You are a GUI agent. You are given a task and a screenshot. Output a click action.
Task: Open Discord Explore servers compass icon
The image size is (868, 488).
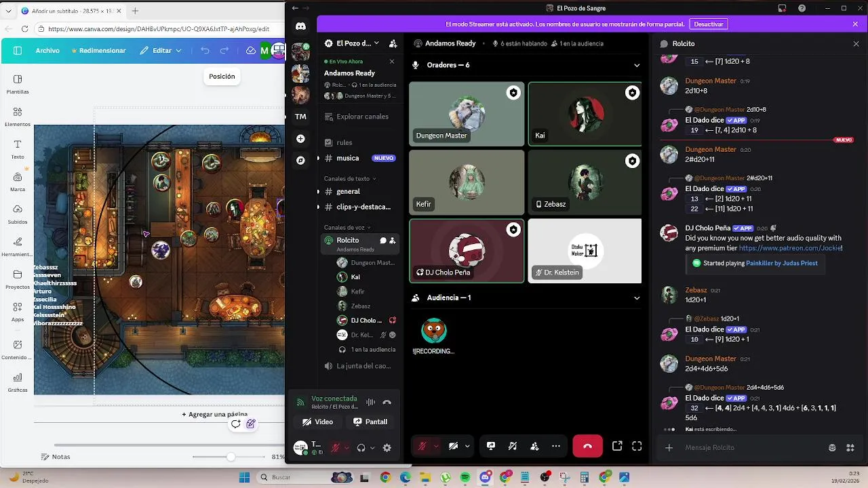(x=300, y=161)
